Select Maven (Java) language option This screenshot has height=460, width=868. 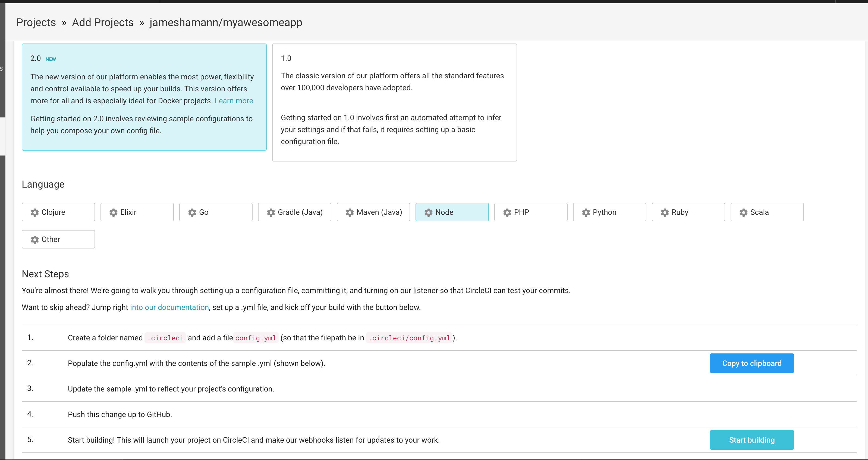coord(373,212)
